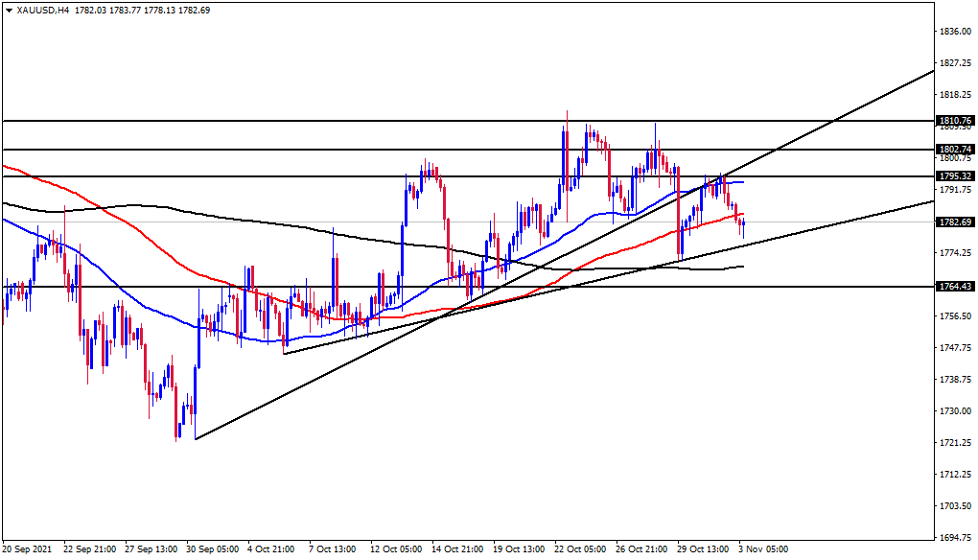Viewport: 978px width, 560px height.
Task: Click the latest blue candlestick near 1782.69
Action: 743,225
